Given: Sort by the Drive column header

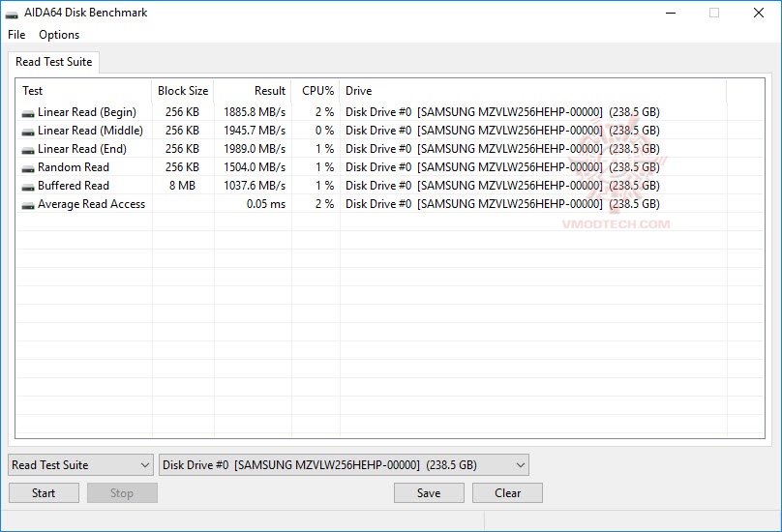Looking at the screenshot, I should 533,91.
